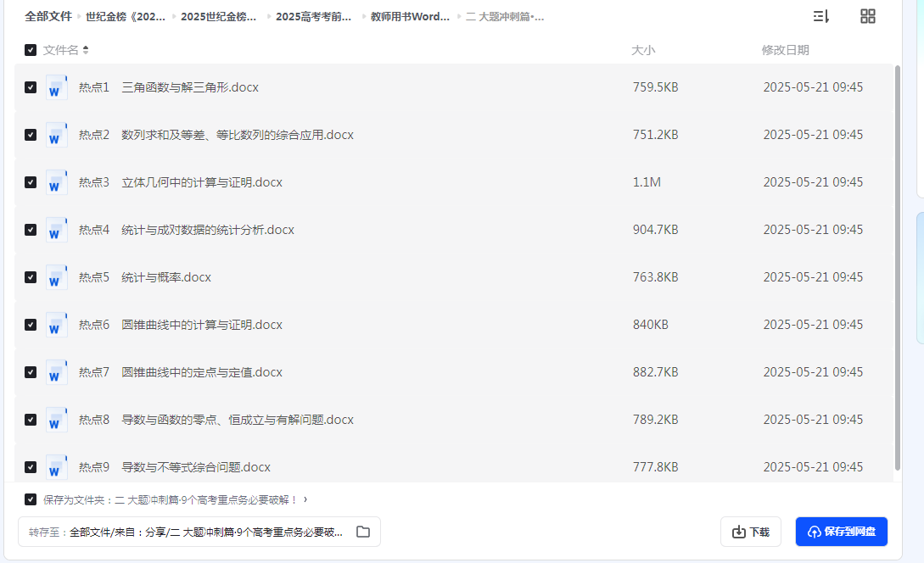Sort by file name using 文件名 arrow
This screenshot has height=563, width=924.
pyautogui.click(x=86, y=50)
